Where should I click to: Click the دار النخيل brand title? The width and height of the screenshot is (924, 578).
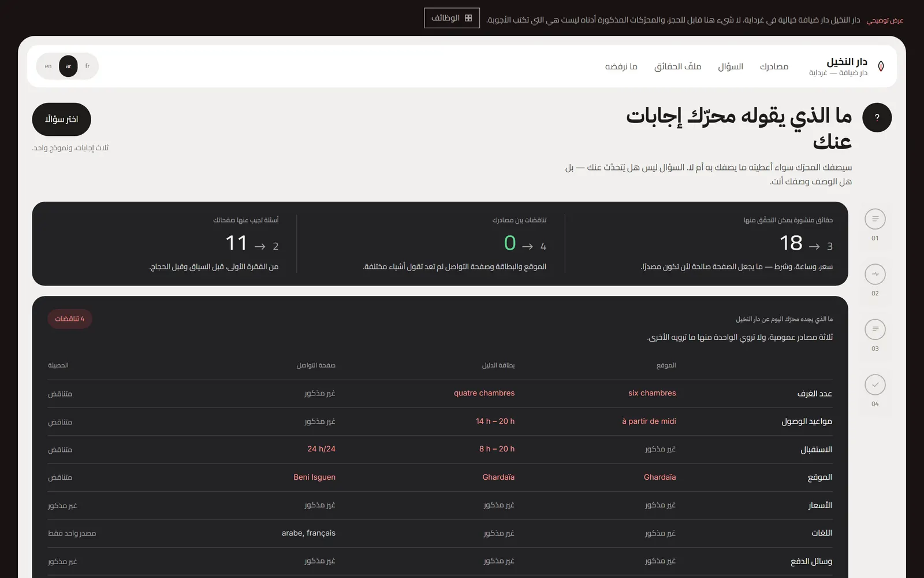[x=847, y=62]
